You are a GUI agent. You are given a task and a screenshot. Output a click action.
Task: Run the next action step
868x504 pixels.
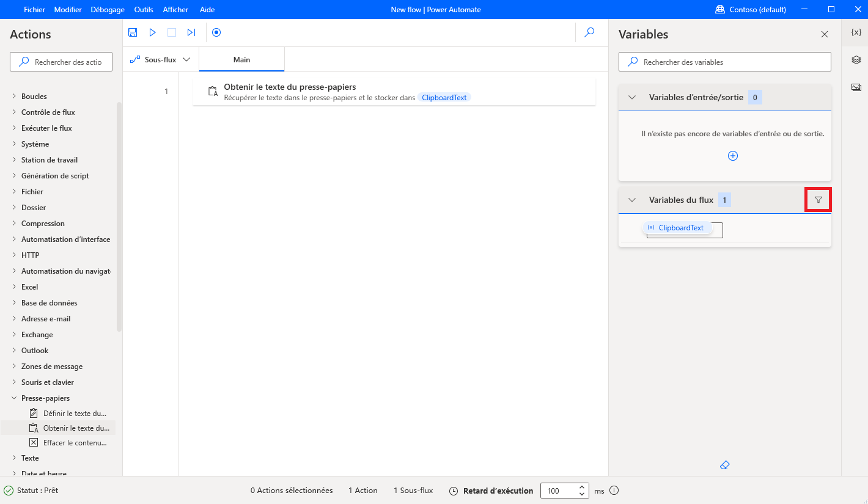(x=191, y=32)
